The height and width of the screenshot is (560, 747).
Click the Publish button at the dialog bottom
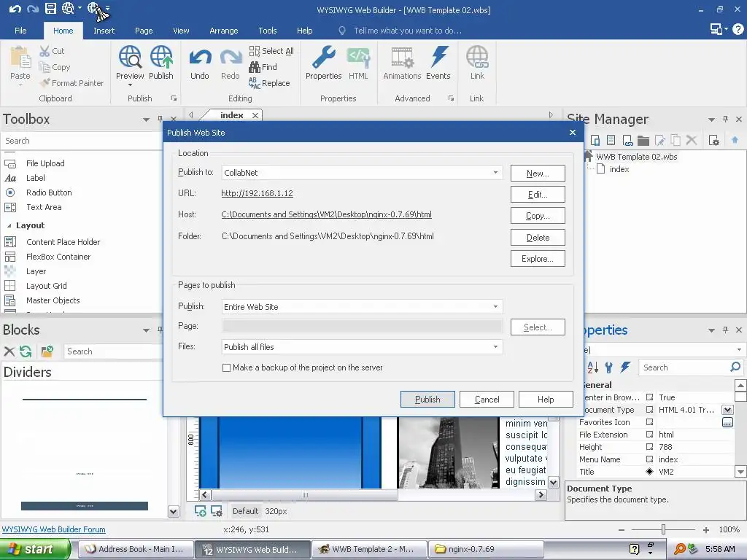[x=427, y=399]
